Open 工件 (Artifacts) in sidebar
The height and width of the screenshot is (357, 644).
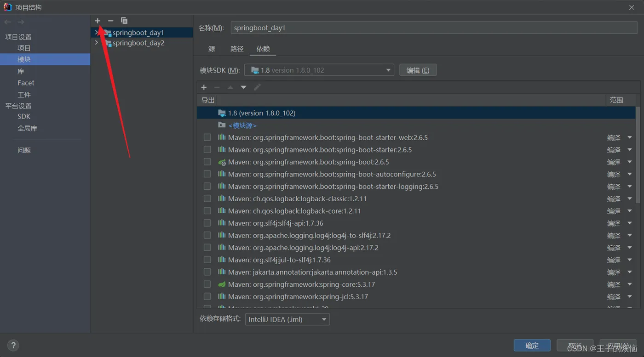coord(24,95)
